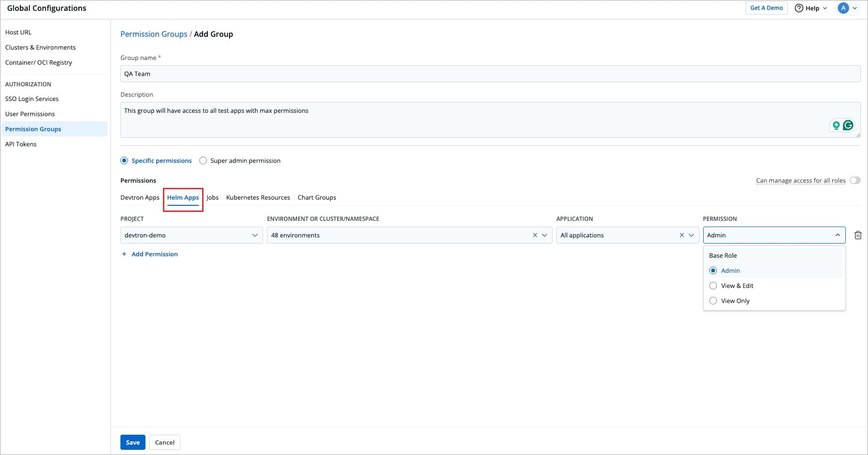Clear the 48 environments selection
Image resolution: width=868 pixels, height=455 pixels.
pos(535,235)
